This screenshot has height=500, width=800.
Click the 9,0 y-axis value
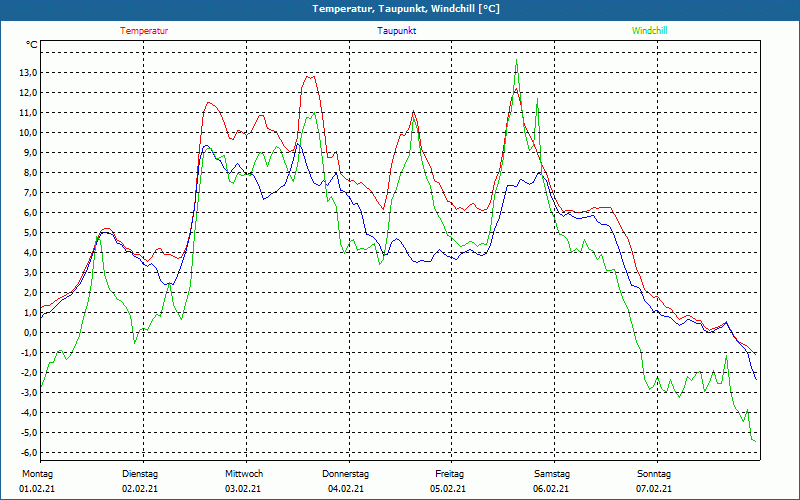pyautogui.click(x=30, y=153)
